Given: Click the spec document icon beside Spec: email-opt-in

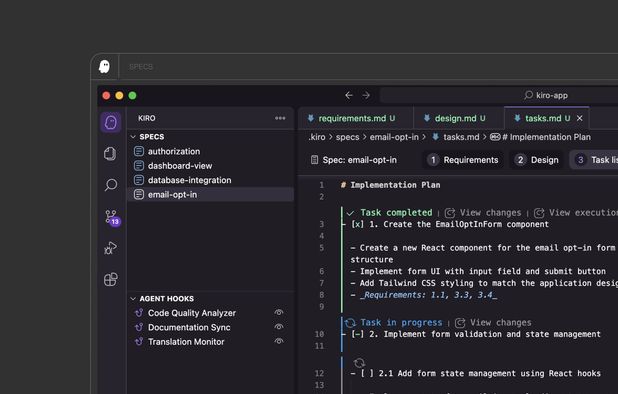Looking at the screenshot, I should [314, 160].
